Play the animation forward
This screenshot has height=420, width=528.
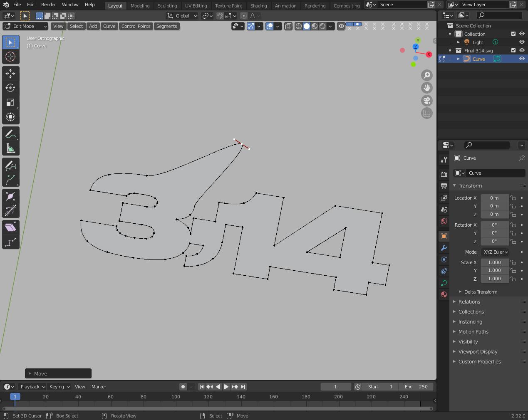(x=226, y=387)
